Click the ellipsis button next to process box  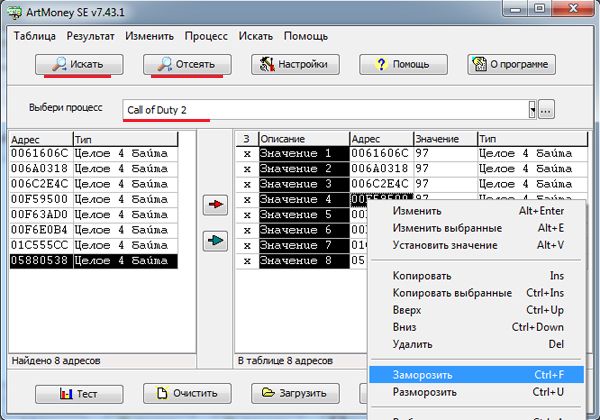pos(546,110)
